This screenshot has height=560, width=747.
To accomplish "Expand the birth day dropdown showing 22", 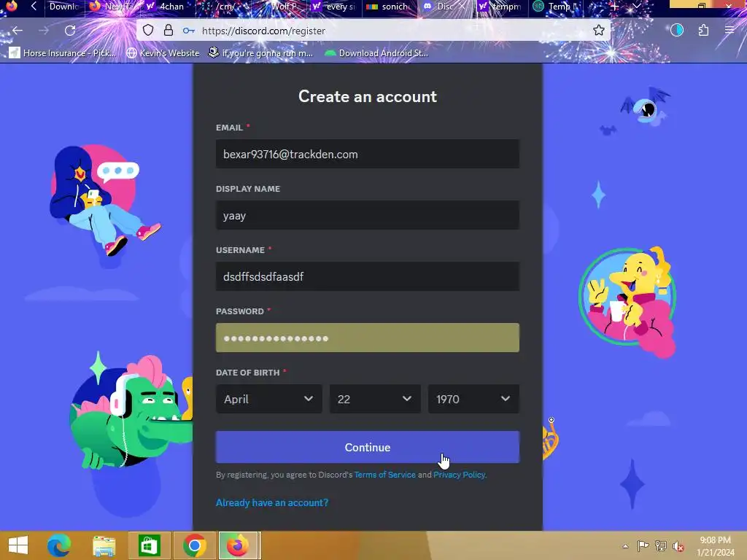I will (375, 399).
